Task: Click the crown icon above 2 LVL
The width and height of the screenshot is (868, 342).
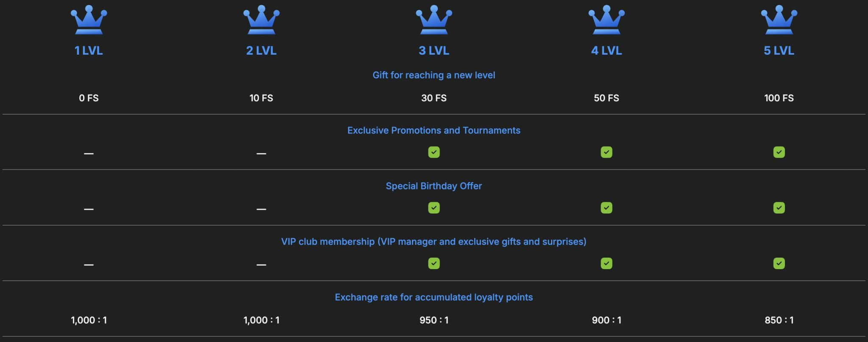Action: tap(261, 20)
